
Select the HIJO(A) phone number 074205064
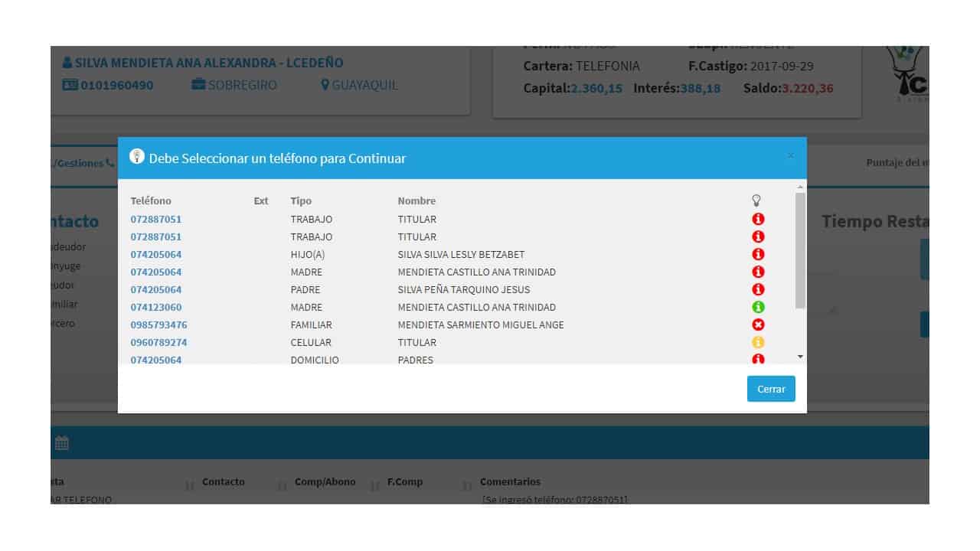click(156, 254)
